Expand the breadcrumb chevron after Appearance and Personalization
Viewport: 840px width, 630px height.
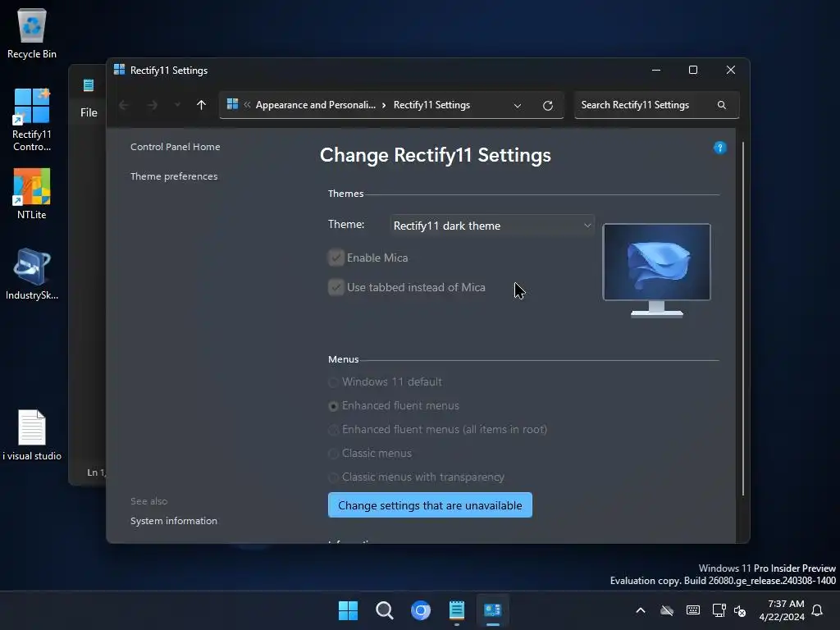point(384,106)
